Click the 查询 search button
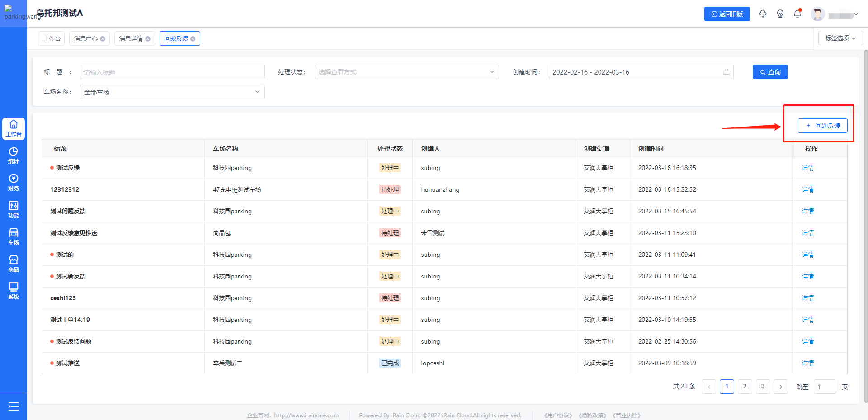The width and height of the screenshot is (868, 420). (770, 72)
